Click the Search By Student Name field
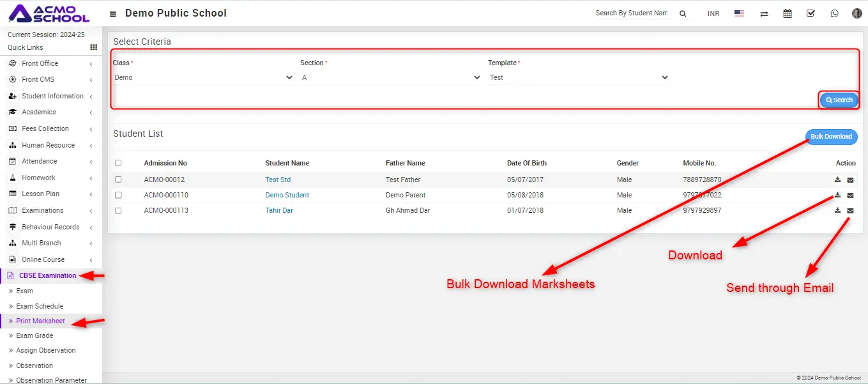Viewport: 868px width, 384px height. 631,13
